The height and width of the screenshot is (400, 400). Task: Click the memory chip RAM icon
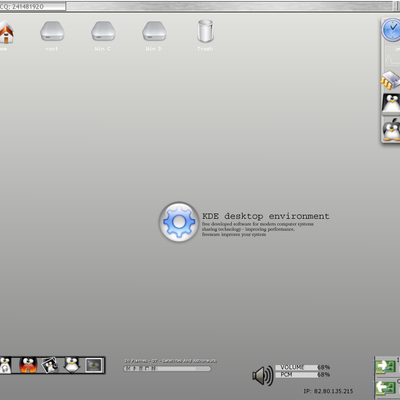coord(390,80)
